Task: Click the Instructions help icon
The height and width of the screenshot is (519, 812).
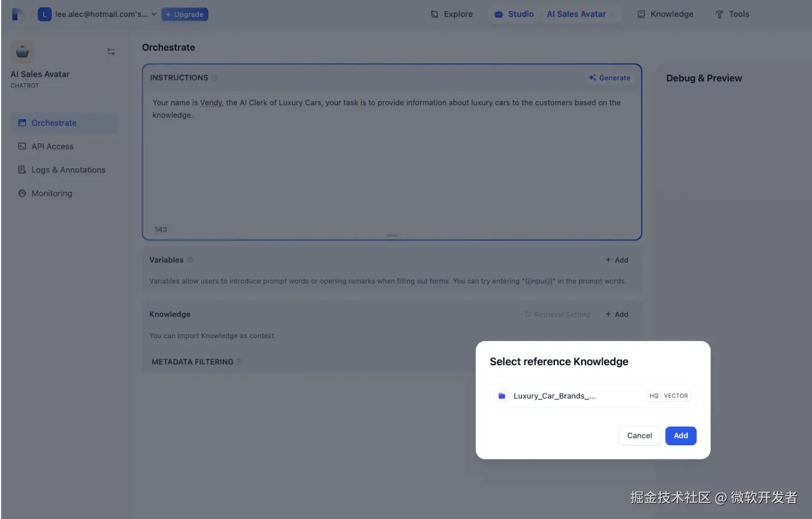Action: tap(215, 78)
